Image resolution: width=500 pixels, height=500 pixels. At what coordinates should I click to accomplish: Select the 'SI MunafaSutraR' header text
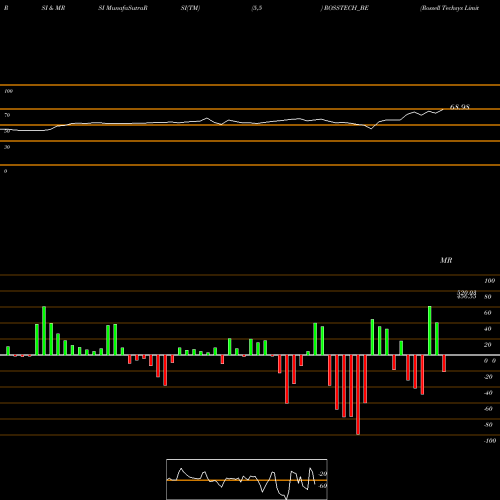click(x=123, y=8)
